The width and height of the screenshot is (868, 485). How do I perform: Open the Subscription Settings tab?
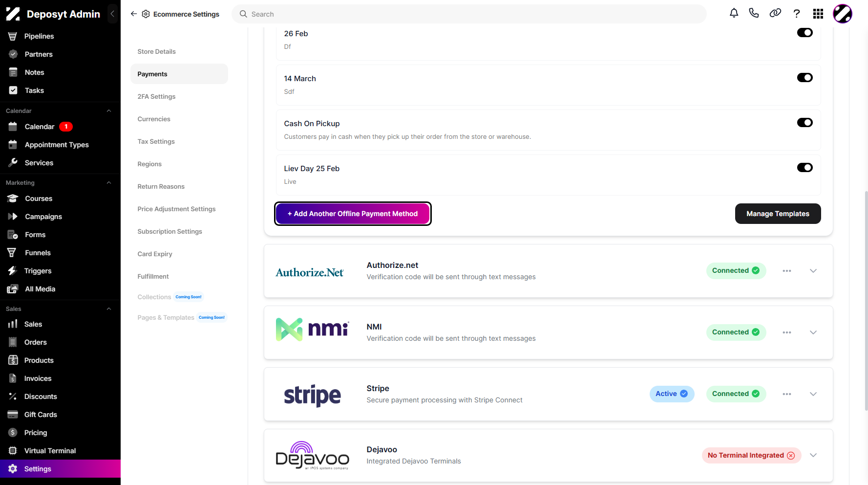tap(179, 231)
